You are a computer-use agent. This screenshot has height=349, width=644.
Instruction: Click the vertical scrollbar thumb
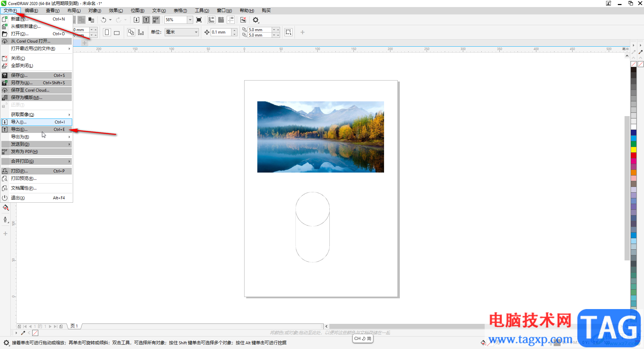[x=627, y=188]
